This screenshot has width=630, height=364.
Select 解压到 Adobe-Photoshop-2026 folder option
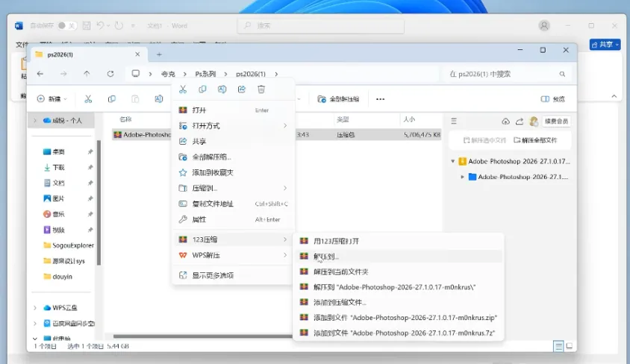[x=399, y=287]
